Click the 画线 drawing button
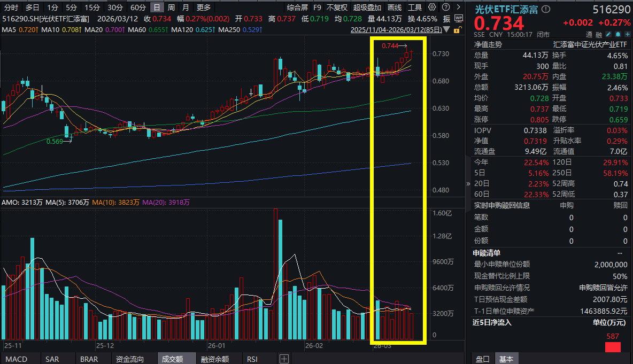This screenshot has height=364, width=633. point(395,7)
